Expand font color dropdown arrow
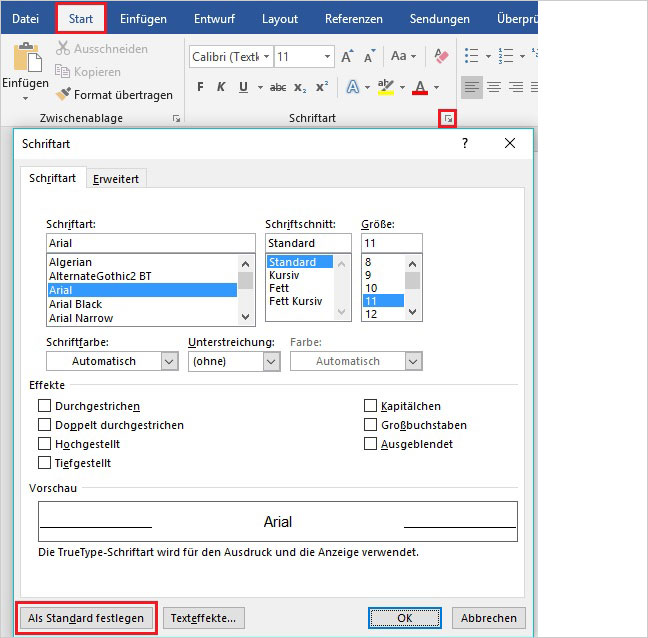Viewport: 648px width, 638px height. 436,88
